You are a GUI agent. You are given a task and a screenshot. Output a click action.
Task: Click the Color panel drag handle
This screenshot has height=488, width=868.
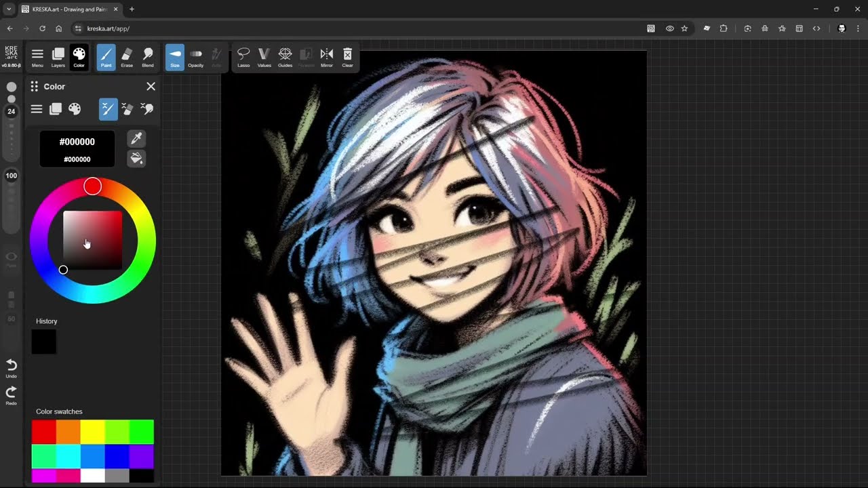(34, 87)
